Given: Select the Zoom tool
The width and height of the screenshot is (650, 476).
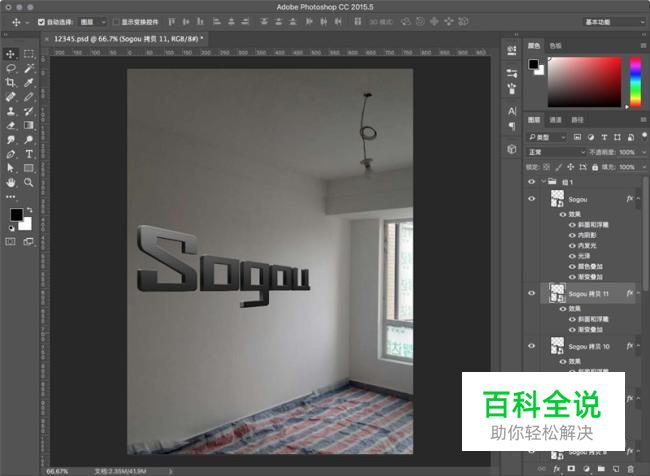Looking at the screenshot, I should click(29, 182).
